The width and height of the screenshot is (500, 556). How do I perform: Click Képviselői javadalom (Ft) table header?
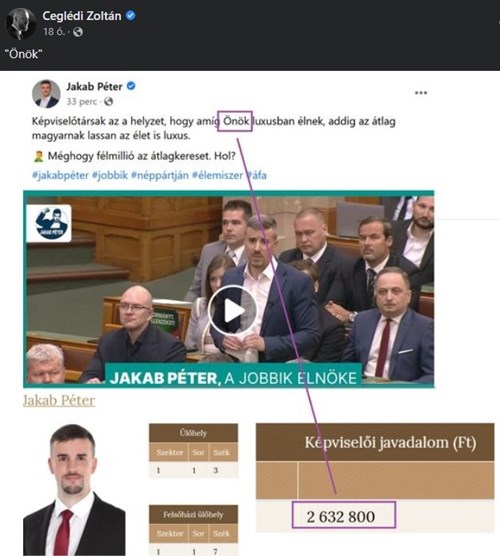(375, 443)
